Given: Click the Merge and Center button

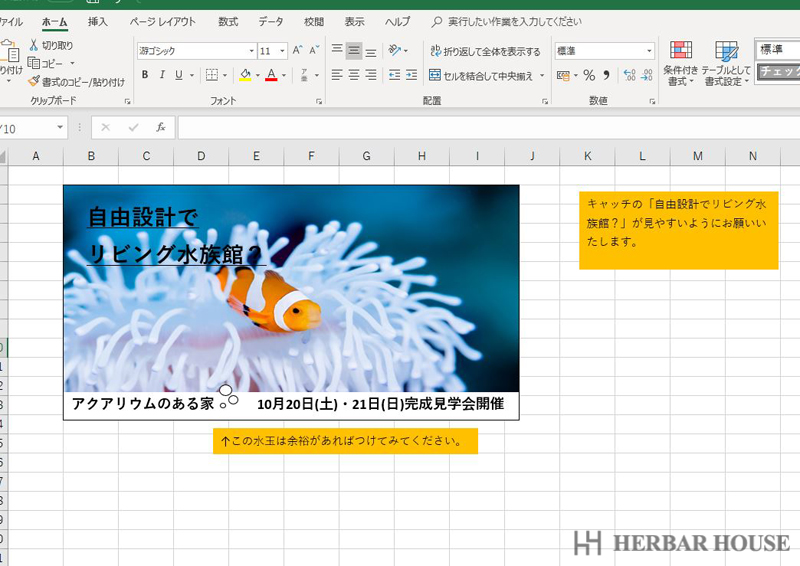Looking at the screenshot, I should (481, 75).
